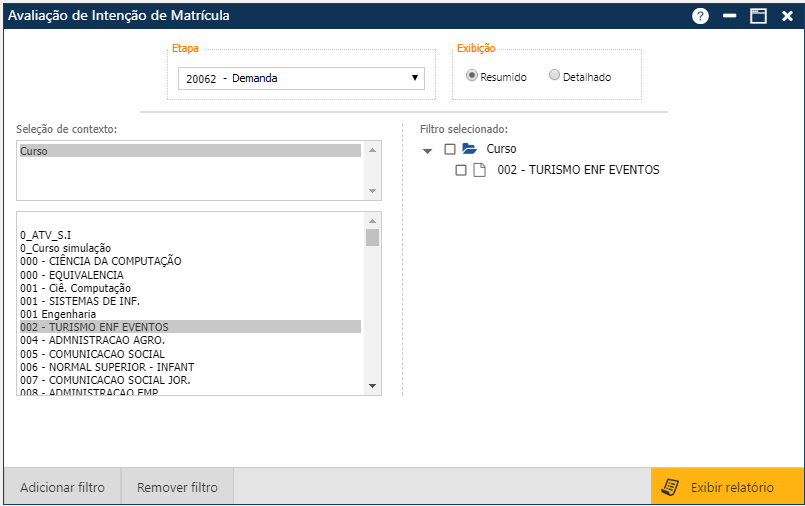The width and height of the screenshot is (805, 506).
Task: Click Remover filtro button
Action: click(x=177, y=487)
